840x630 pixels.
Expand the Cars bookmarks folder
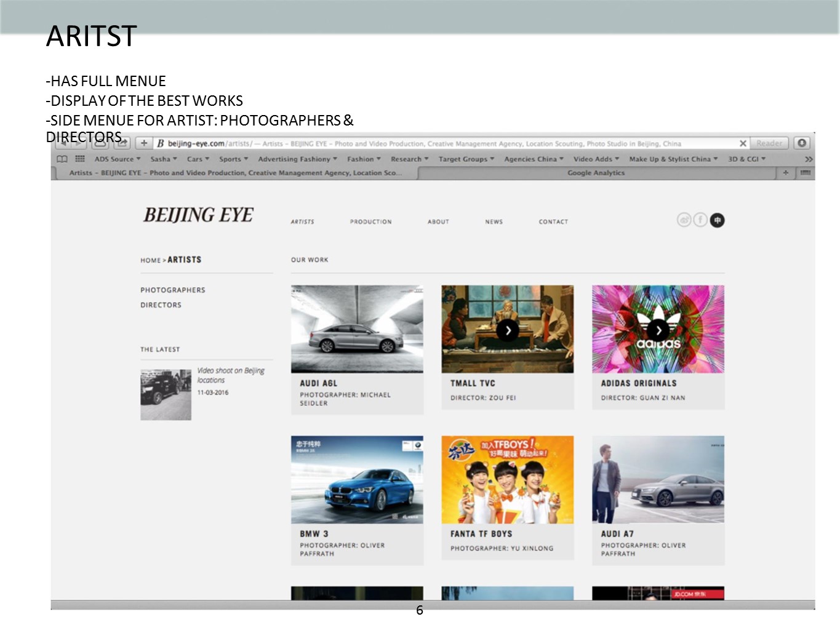click(198, 159)
